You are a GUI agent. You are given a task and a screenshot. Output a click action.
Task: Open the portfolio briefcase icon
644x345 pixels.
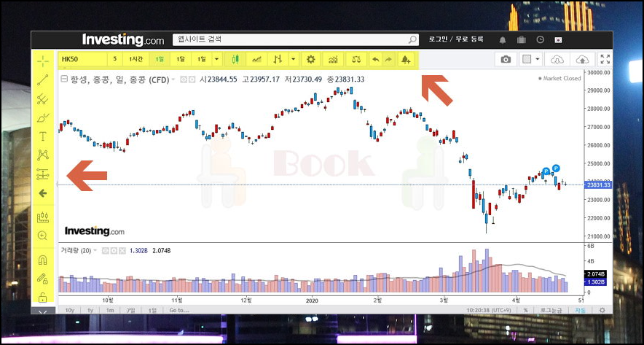tap(521, 40)
